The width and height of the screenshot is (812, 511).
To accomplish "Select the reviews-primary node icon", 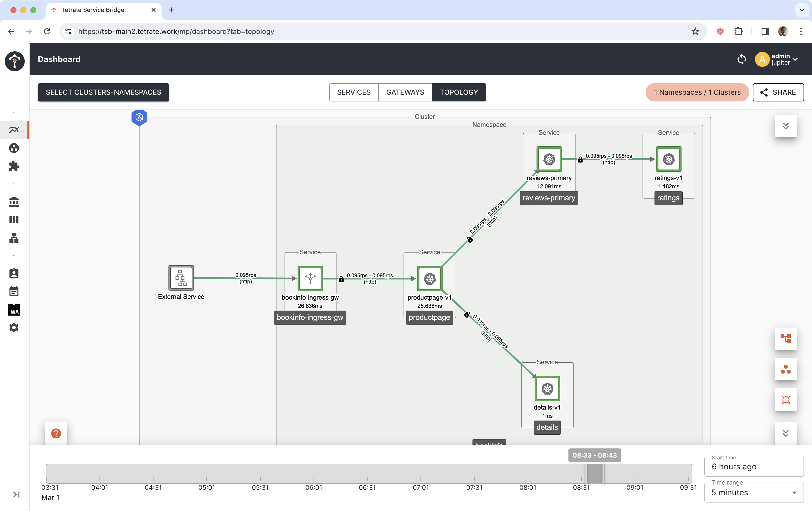I will tap(549, 159).
